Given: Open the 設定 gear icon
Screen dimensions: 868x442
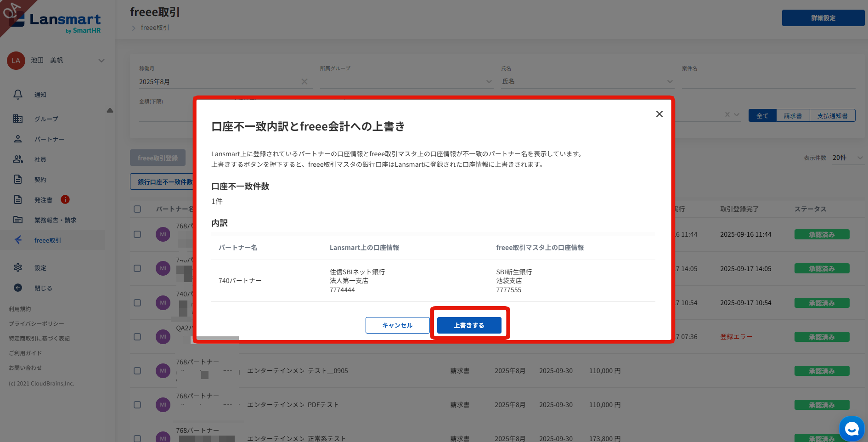Looking at the screenshot, I should point(18,267).
